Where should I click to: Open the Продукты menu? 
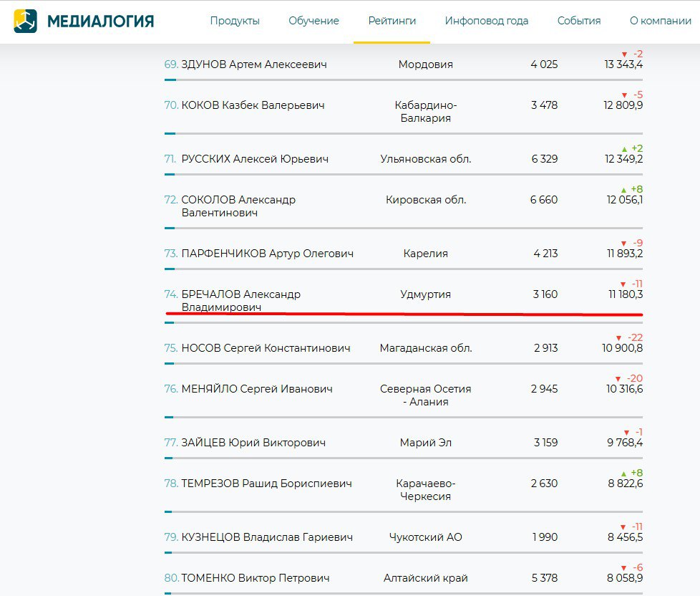click(235, 21)
